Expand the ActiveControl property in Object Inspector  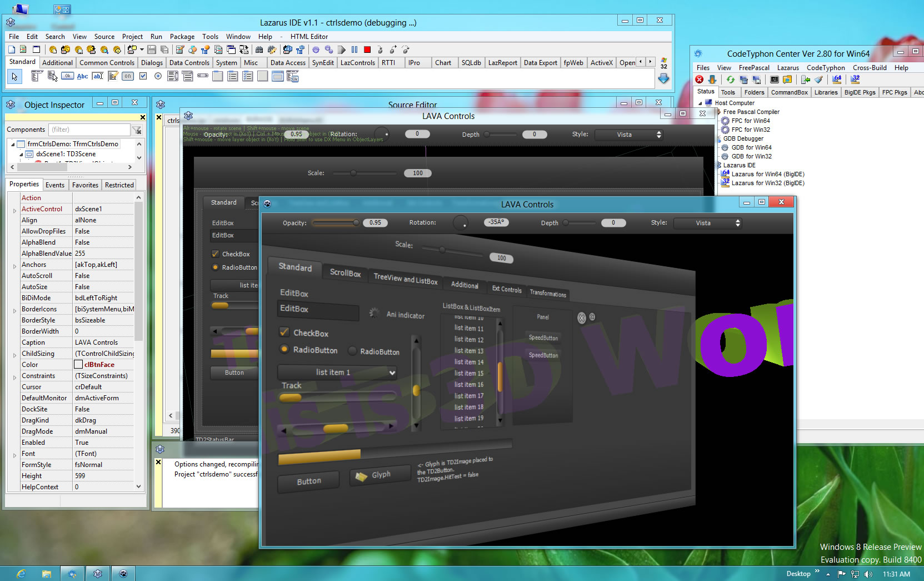(x=14, y=210)
